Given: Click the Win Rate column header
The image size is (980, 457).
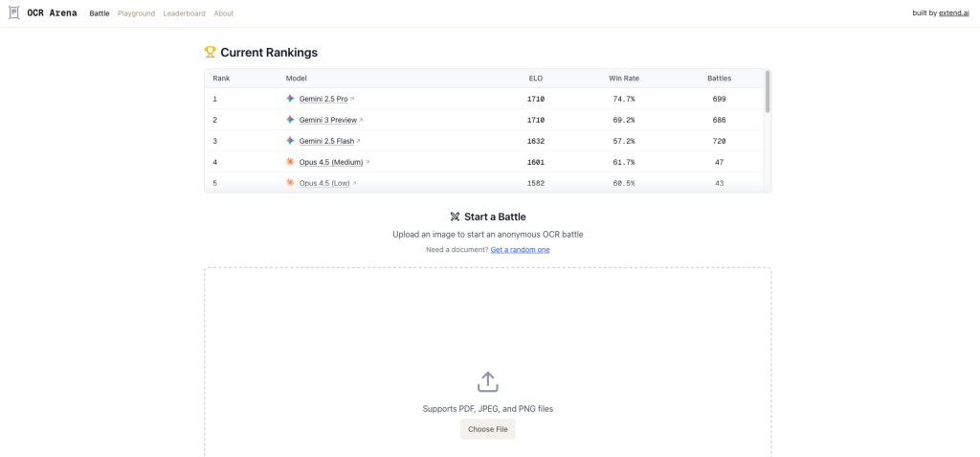Looking at the screenshot, I should pos(623,78).
